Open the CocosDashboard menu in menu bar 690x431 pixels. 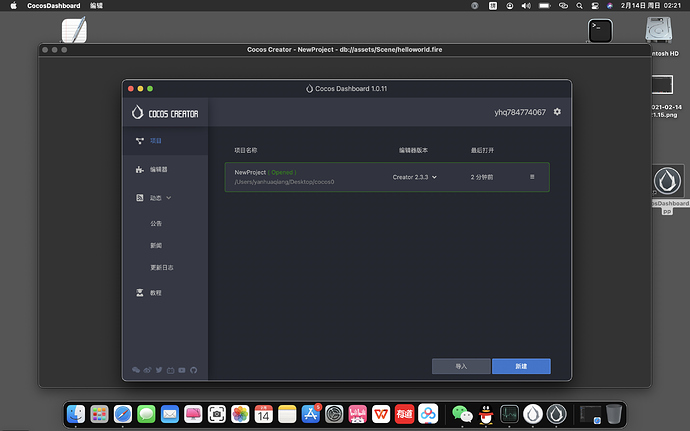[54, 6]
